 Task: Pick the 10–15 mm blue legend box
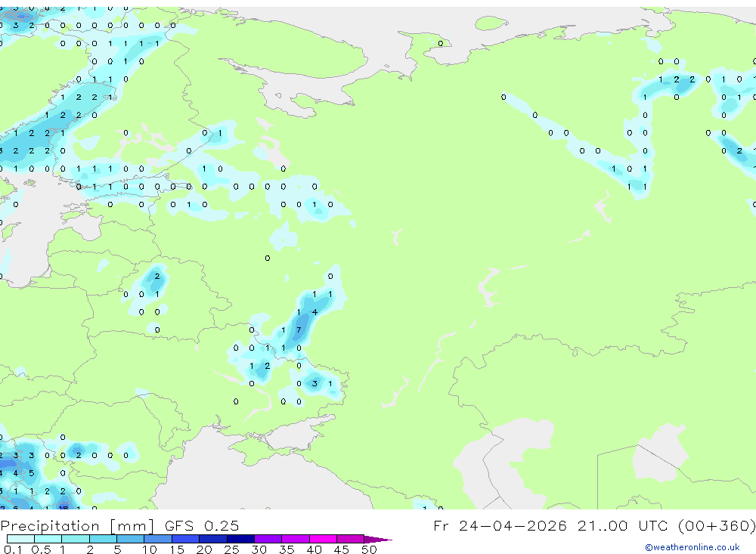pyautogui.click(x=158, y=539)
